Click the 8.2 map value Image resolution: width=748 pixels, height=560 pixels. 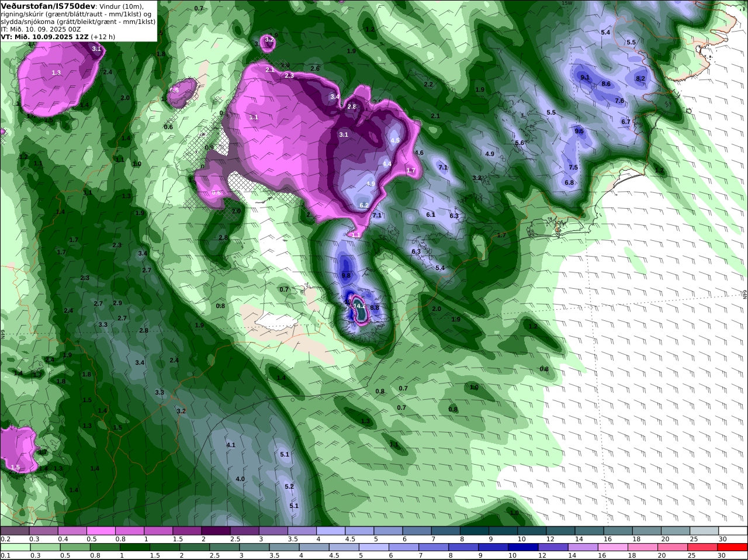(x=640, y=78)
